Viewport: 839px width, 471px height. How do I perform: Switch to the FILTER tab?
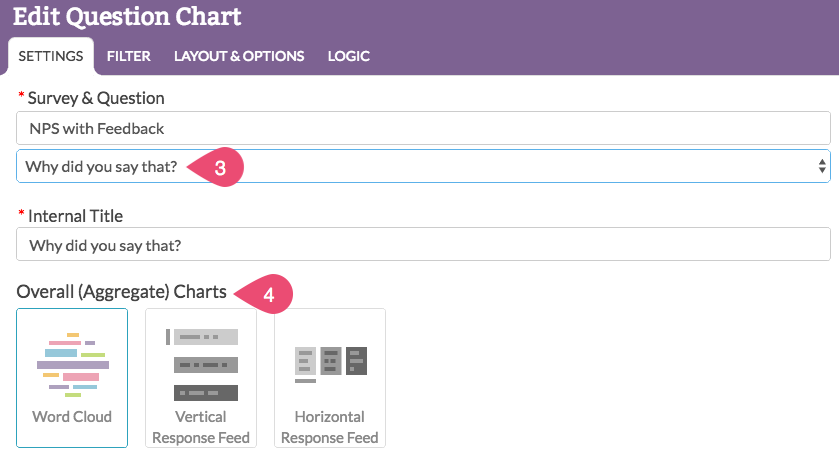pyautogui.click(x=129, y=56)
